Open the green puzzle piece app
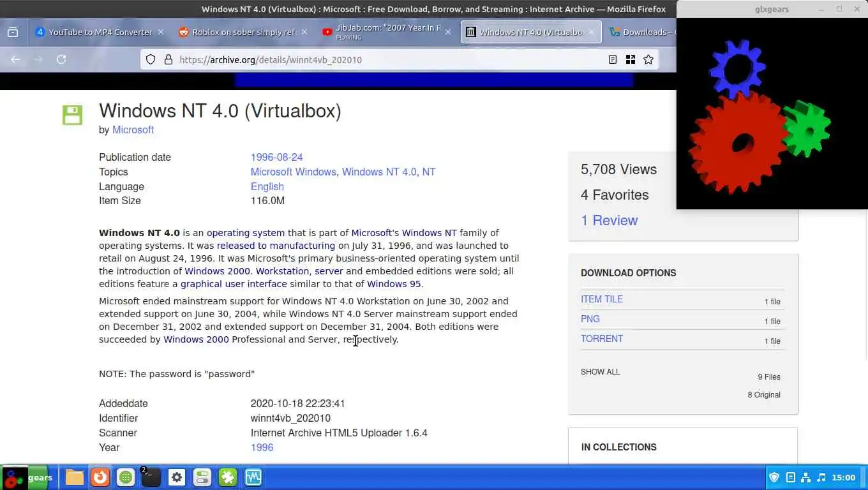The width and height of the screenshot is (868, 490). 228,477
